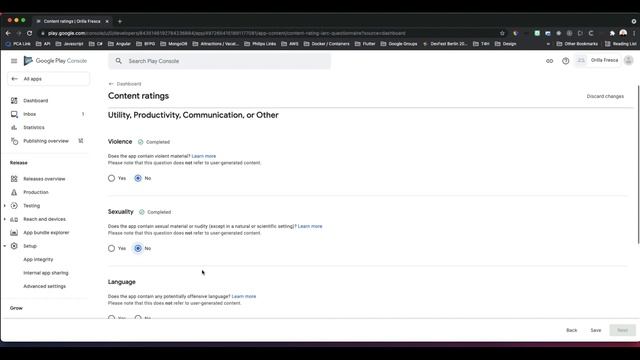This screenshot has width=640, height=360.
Task: Click the Dashboard icon in sidebar
Action: 14,100
